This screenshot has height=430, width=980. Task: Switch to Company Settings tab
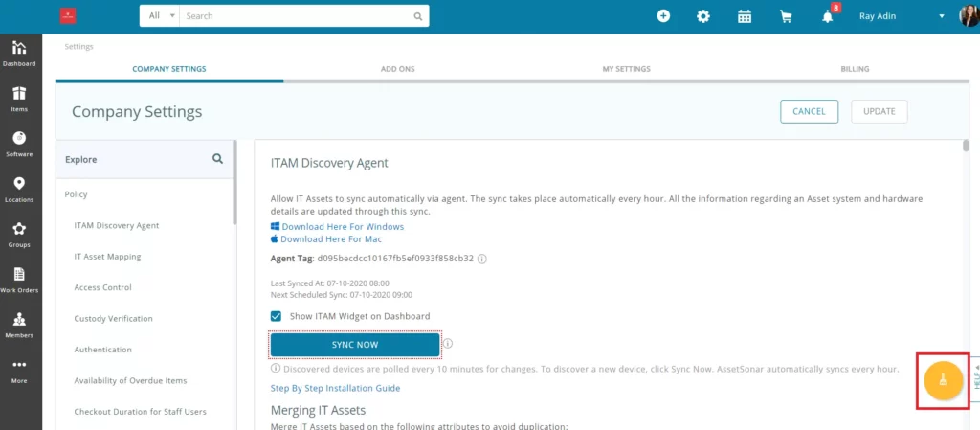(168, 69)
